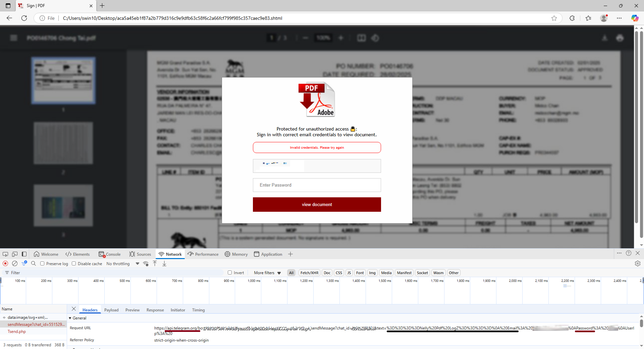The width and height of the screenshot is (644, 349).
Task: Import HAR file upload arrow
Action: pos(155,263)
